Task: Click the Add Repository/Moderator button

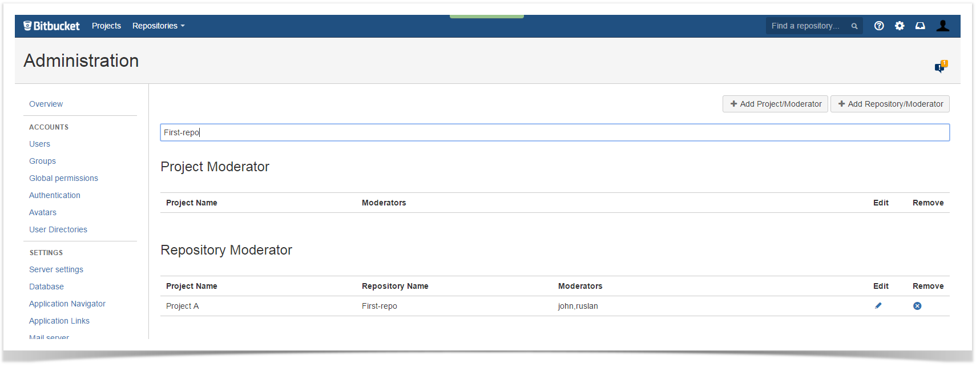Action: 890,104
